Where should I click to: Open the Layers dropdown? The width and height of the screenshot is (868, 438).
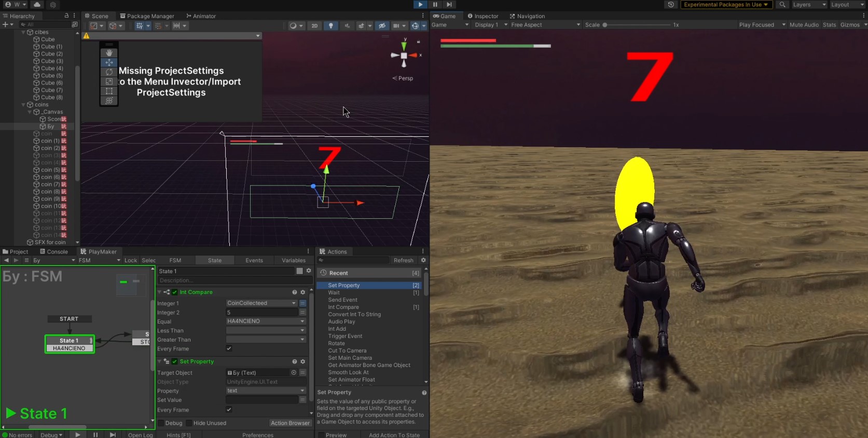(x=809, y=5)
